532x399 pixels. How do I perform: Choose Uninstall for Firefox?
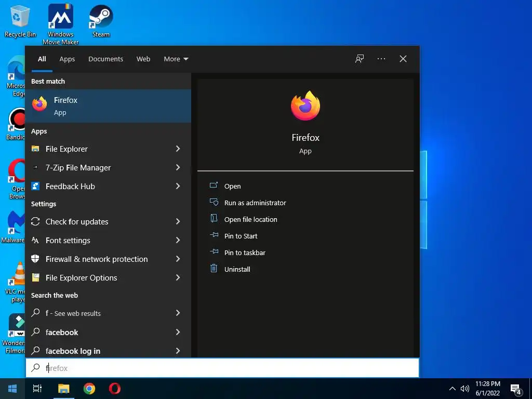(x=237, y=269)
